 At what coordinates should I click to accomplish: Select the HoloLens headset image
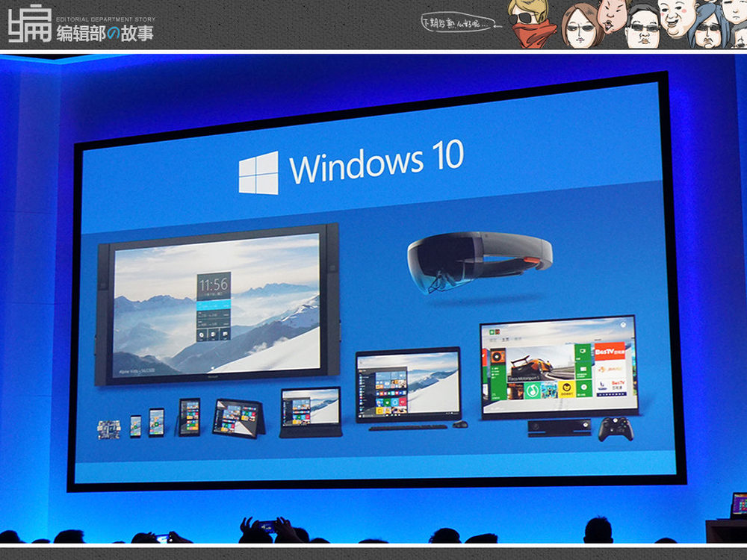pos(479,262)
